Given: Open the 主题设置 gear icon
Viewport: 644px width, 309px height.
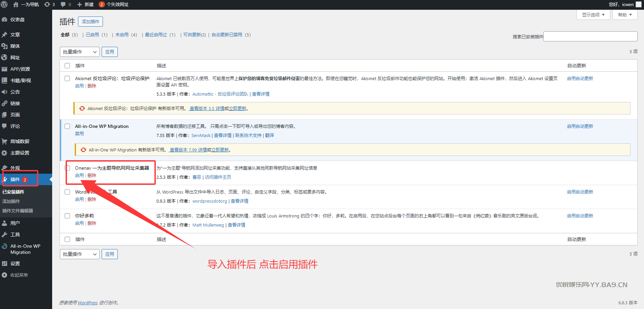Looking at the screenshot, I should click(x=4, y=153).
